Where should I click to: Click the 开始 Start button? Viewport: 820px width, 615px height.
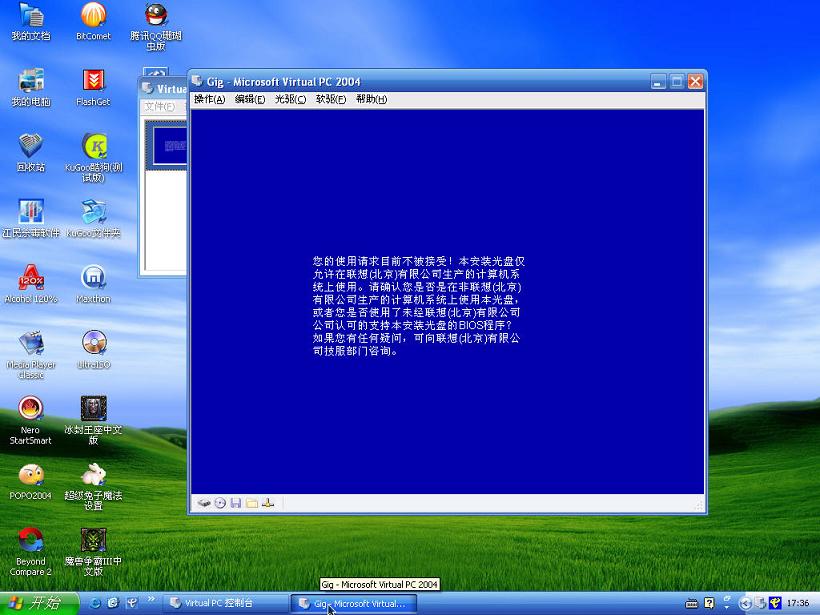tap(39, 603)
